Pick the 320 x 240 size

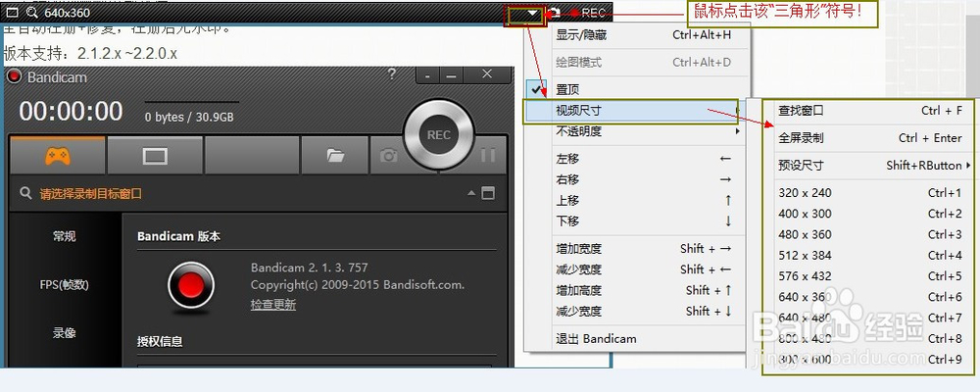(x=869, y=193)
